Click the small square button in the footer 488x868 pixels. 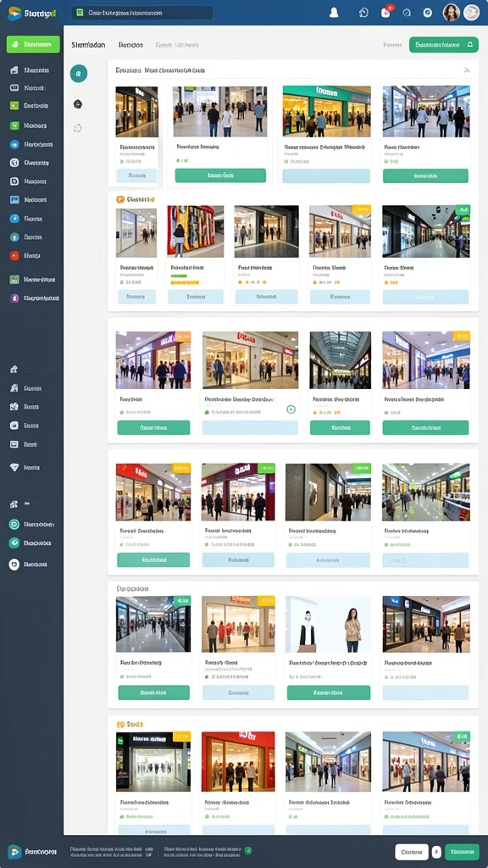[x=436, y=852]
